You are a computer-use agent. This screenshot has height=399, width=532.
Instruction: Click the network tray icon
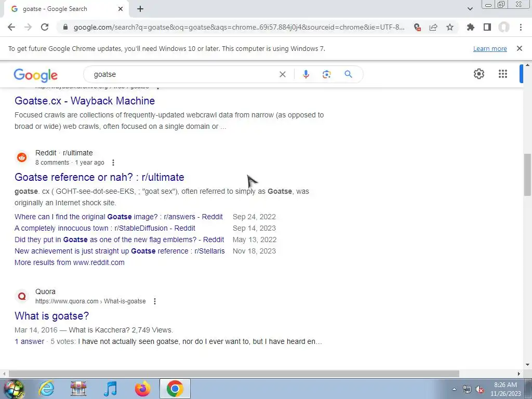click(x=467, y=389)
